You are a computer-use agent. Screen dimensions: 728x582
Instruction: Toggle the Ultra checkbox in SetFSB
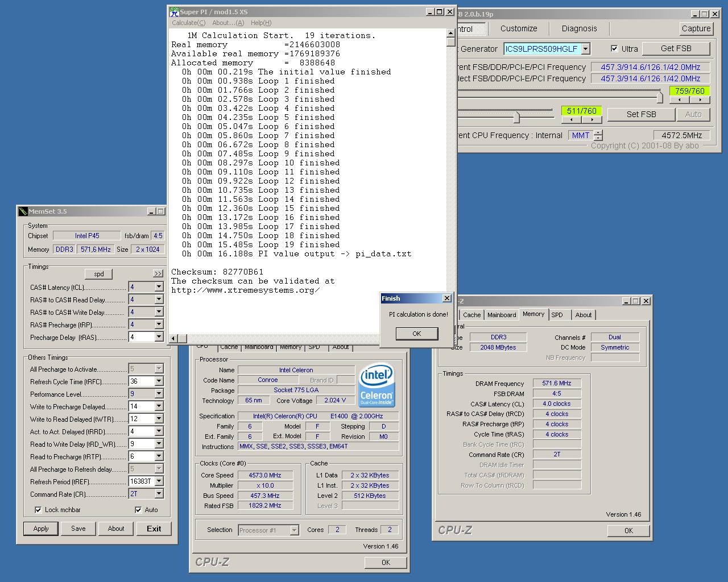(614, 49)
